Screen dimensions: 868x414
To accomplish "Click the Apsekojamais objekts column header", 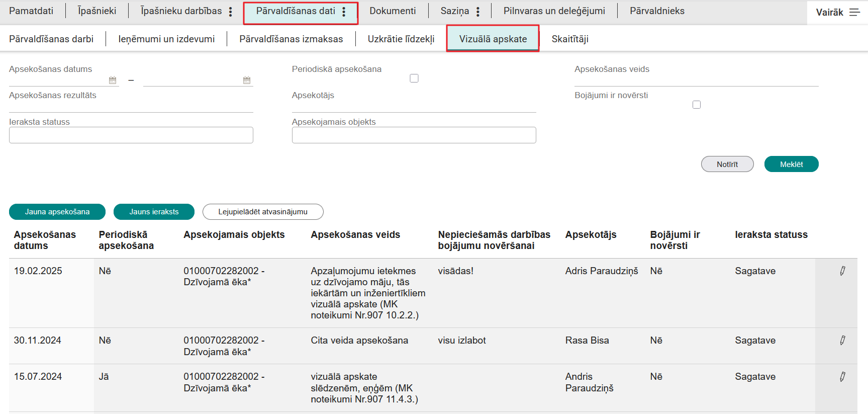I will tap(234, 234).
